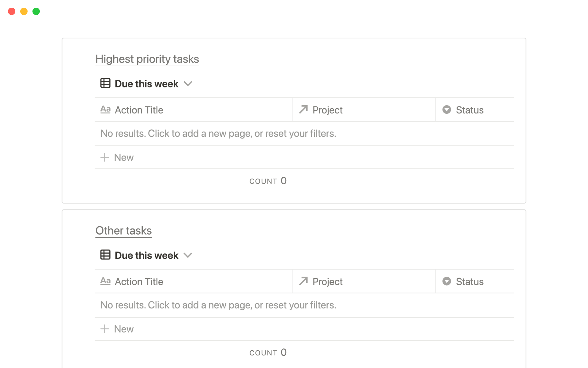Click the green macOS fullscreen window button
Screen dimensions: 588x368
pos(36,11)
